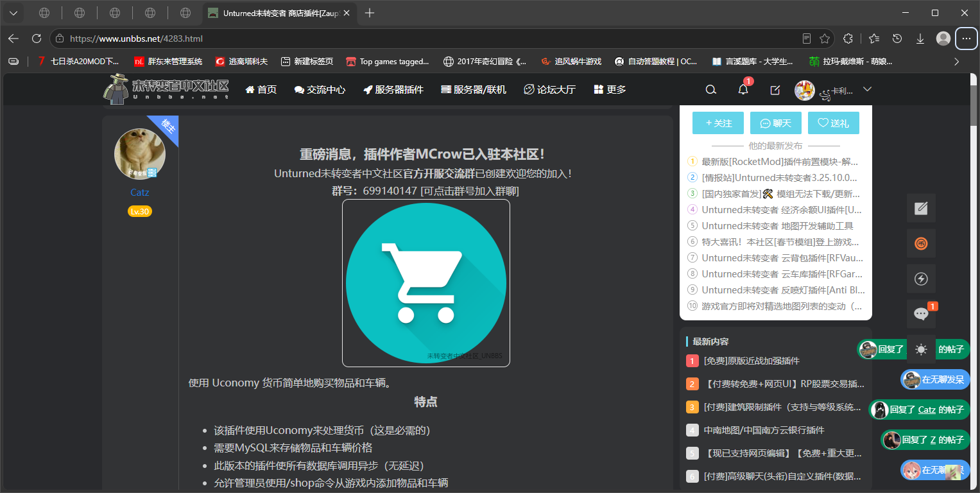Open the favorites list icon
This screenshot has height=493, width=980.
click(874, 39)
